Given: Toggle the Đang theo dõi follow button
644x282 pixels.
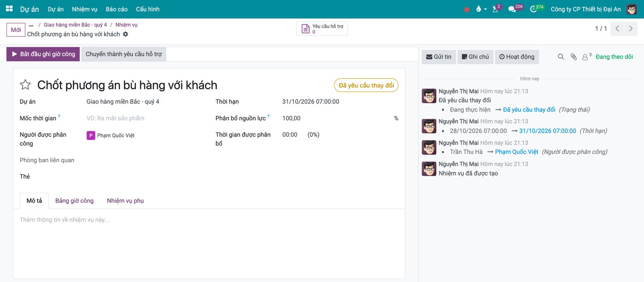Looking at the screenshot, I should (614, 57).
